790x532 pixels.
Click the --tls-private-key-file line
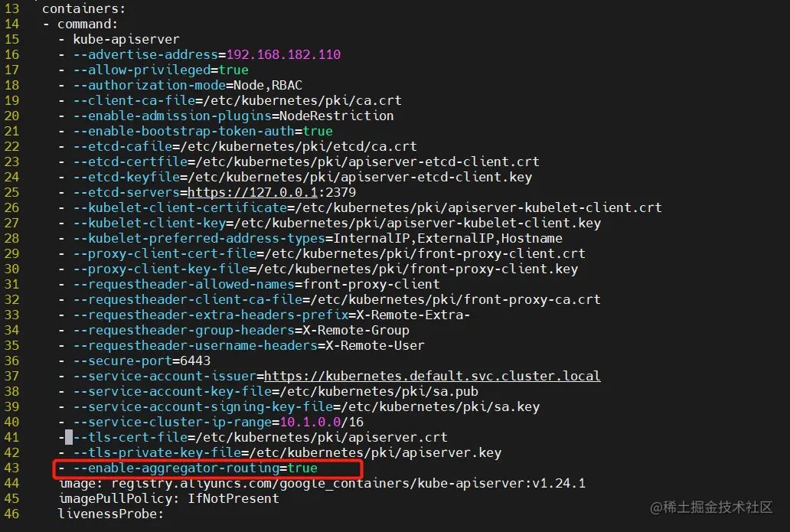click(x=279, y=453)
